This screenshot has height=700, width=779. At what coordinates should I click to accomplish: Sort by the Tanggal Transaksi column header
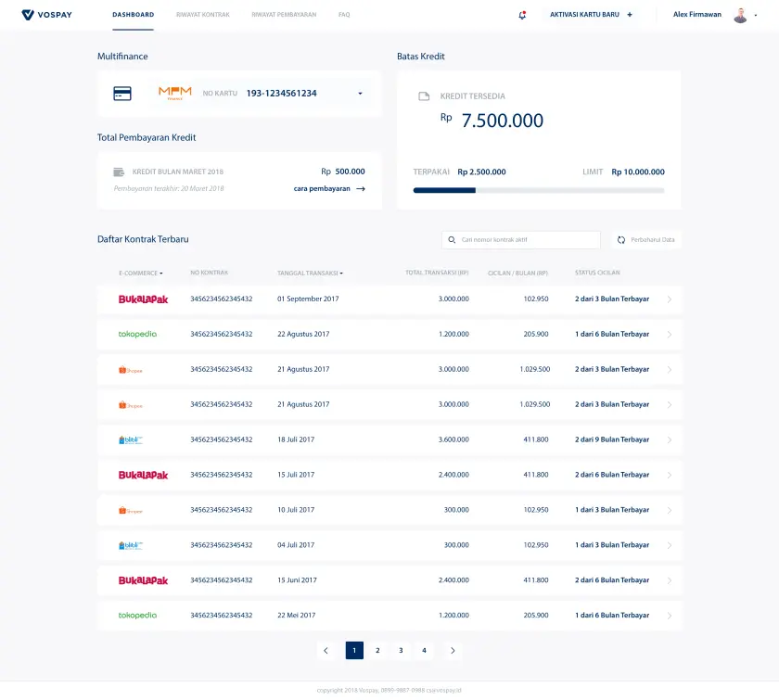pos(310,274)
